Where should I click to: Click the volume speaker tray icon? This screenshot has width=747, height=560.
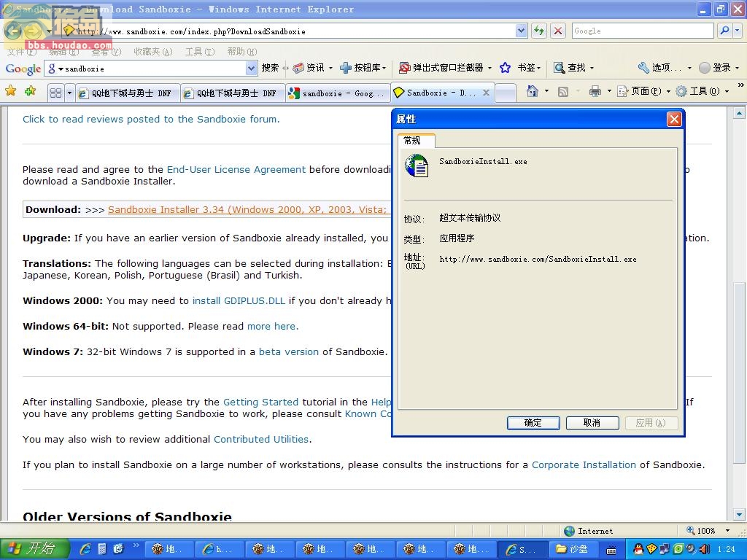click(705, 549)
